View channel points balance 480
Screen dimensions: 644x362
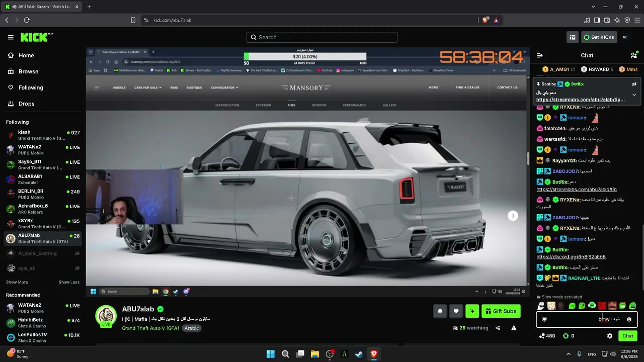tap(547, 336)
